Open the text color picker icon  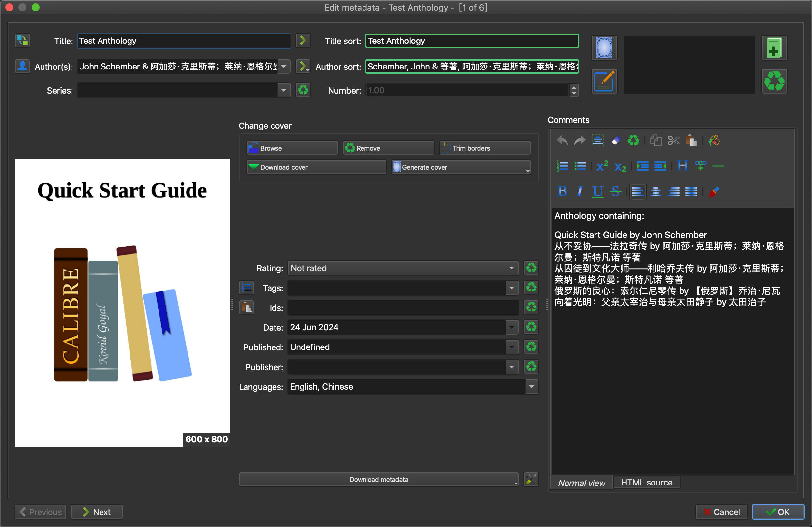pos(714,191)
